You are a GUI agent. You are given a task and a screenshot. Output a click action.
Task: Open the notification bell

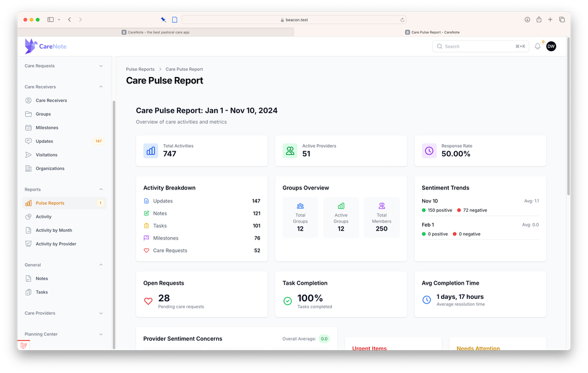[537, 46]
